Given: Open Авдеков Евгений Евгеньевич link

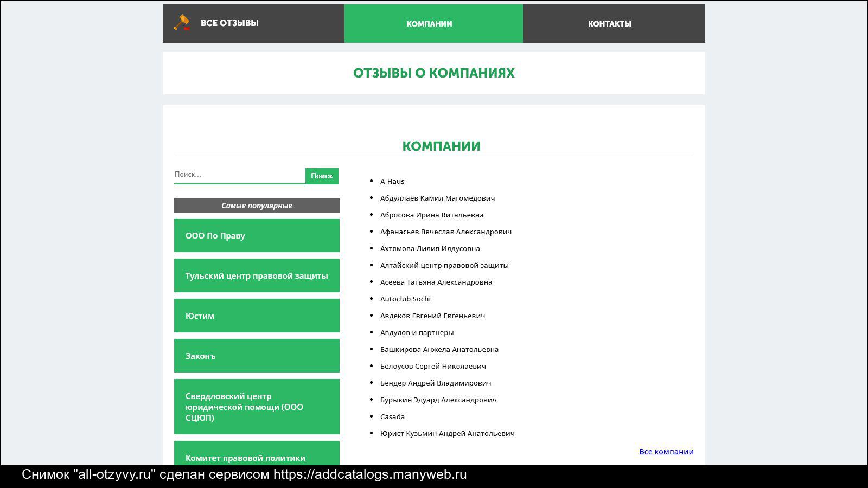Looking at the screenshot, I should coord(433,316).
